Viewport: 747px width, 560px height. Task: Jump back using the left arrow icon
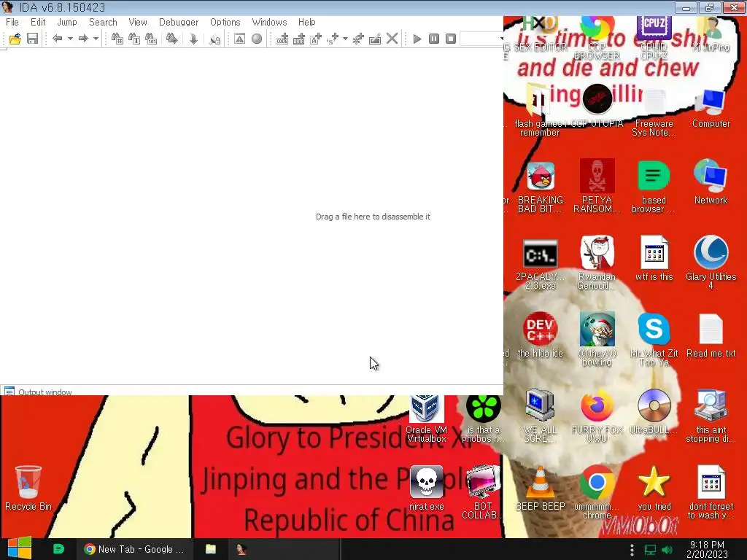57,39
